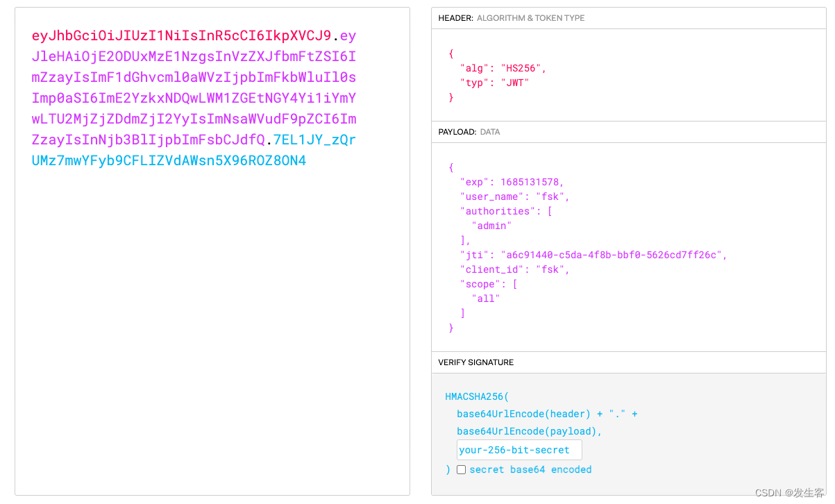Click the secret base64 encoded label text
This screenshot has height=504, width=835.
point(530,470)
